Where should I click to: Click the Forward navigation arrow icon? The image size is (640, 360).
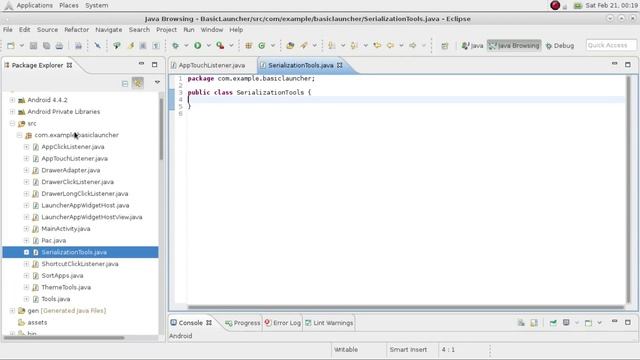[x=413, y=46]
